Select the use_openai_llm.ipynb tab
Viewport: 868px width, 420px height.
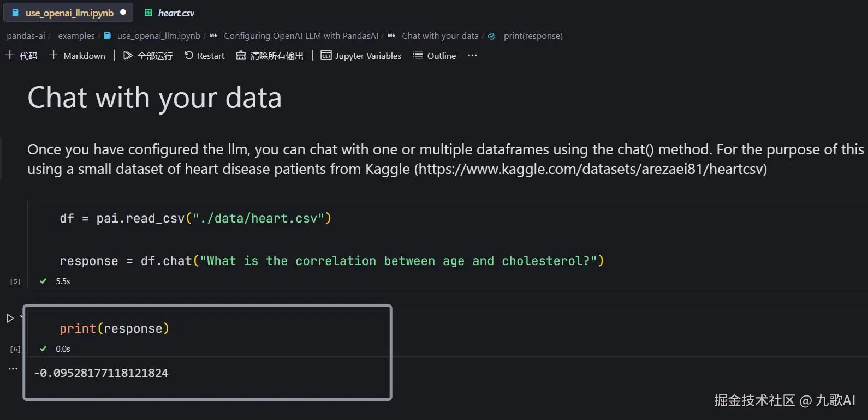point(69,13)
